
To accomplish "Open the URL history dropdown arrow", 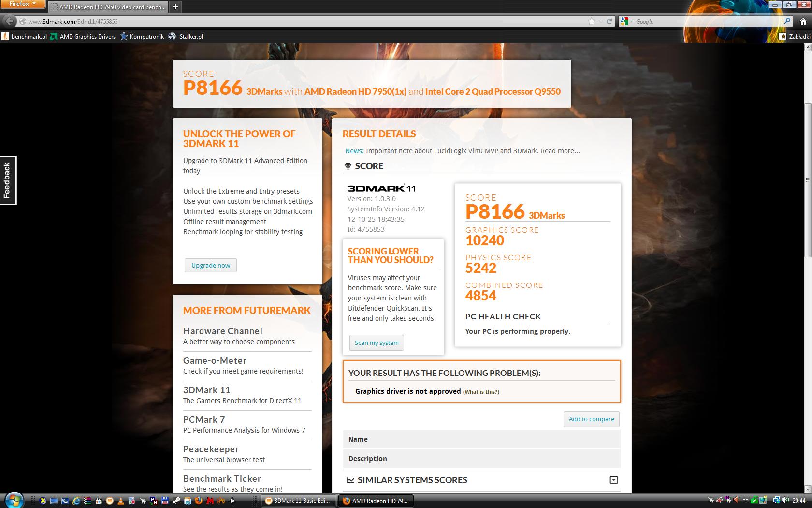I will pos(601,21).
